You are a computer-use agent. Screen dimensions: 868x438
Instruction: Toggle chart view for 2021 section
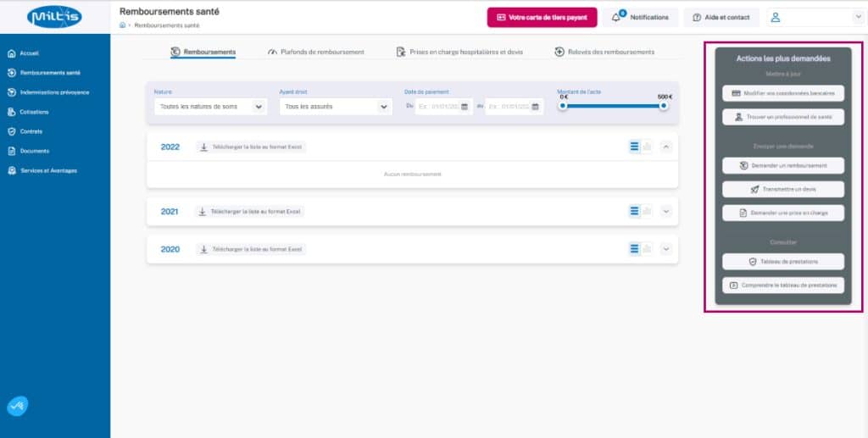coord(647,211)
